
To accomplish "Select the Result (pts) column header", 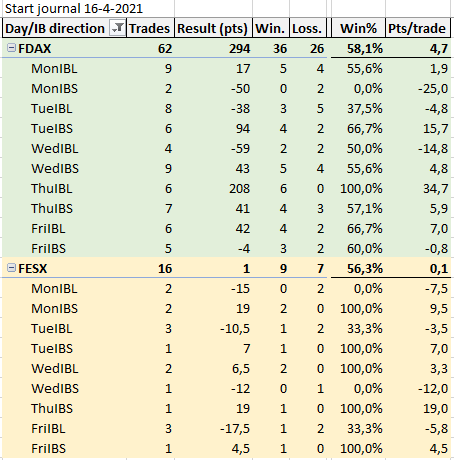I will [x=213, y=28].
